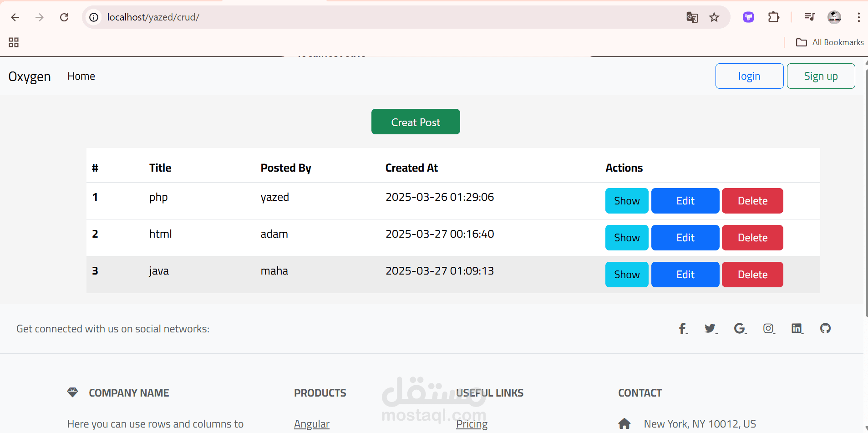Open the GitHub social link
Screen dimensions: 868x433
pyautogui.click(x=825, y=328)
